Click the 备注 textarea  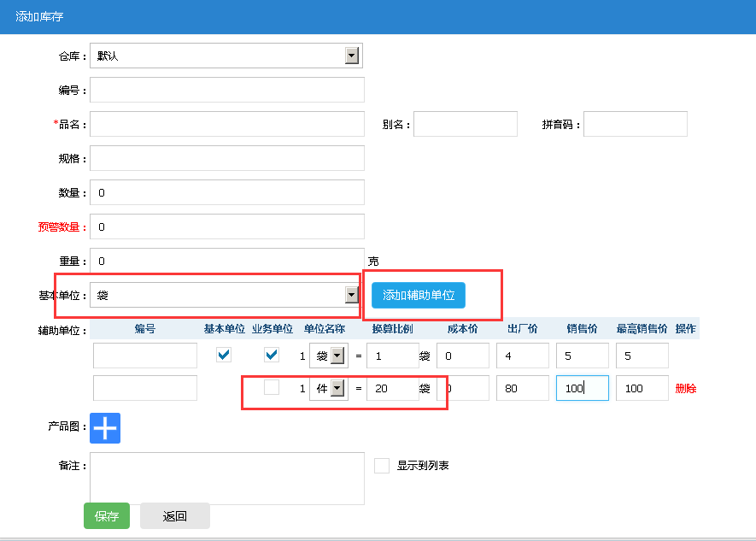[226, 479]
